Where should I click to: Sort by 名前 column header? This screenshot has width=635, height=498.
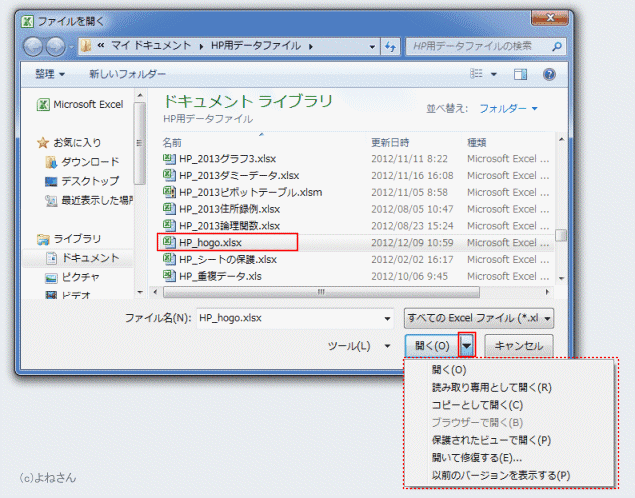pos(172,143)
